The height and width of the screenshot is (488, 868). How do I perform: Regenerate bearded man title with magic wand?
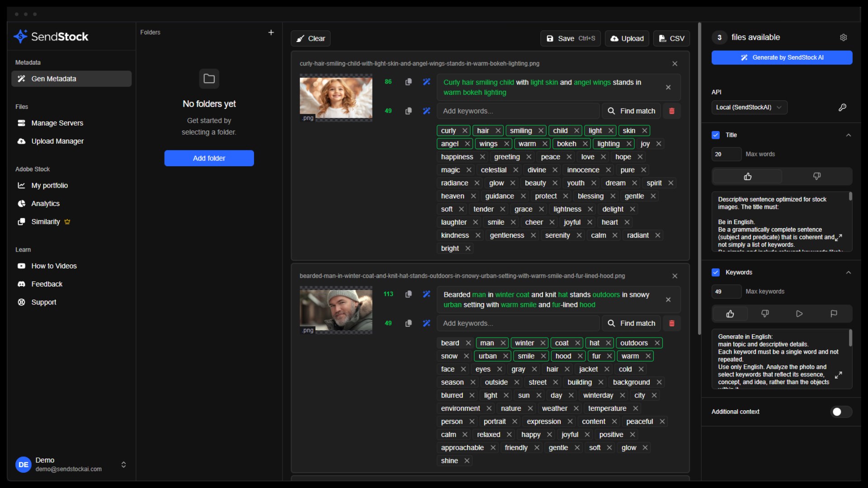coord(426,294)
